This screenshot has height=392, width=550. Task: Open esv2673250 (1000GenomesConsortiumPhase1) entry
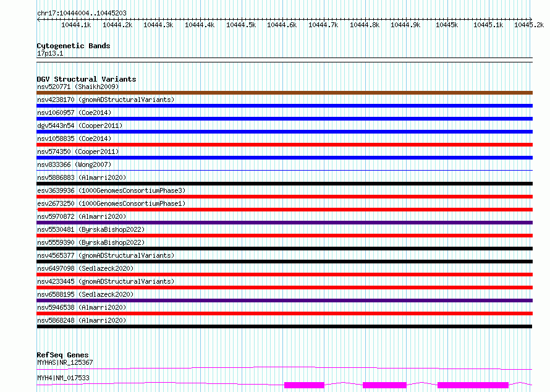pyautogui.click(x=111, y=203)
